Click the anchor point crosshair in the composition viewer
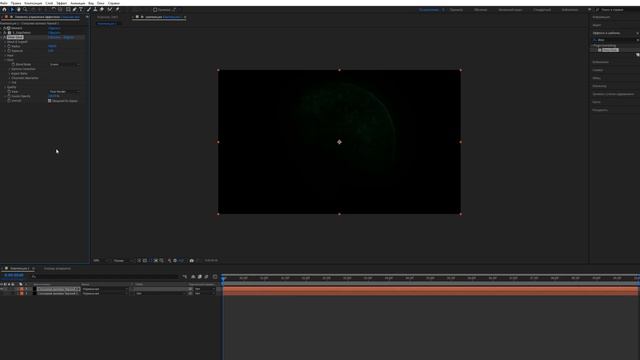The image size is (640, 360). point(339,142)
